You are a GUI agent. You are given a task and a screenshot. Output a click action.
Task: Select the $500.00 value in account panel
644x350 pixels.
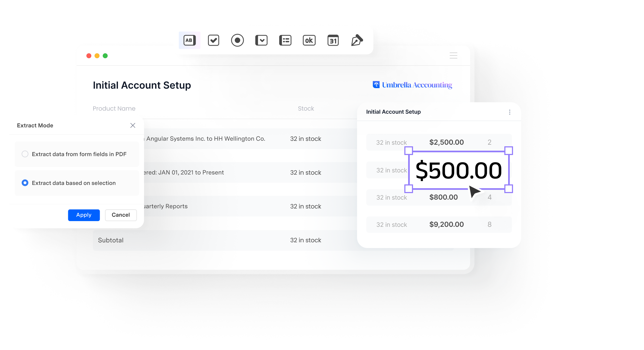(x=458, y=170)
